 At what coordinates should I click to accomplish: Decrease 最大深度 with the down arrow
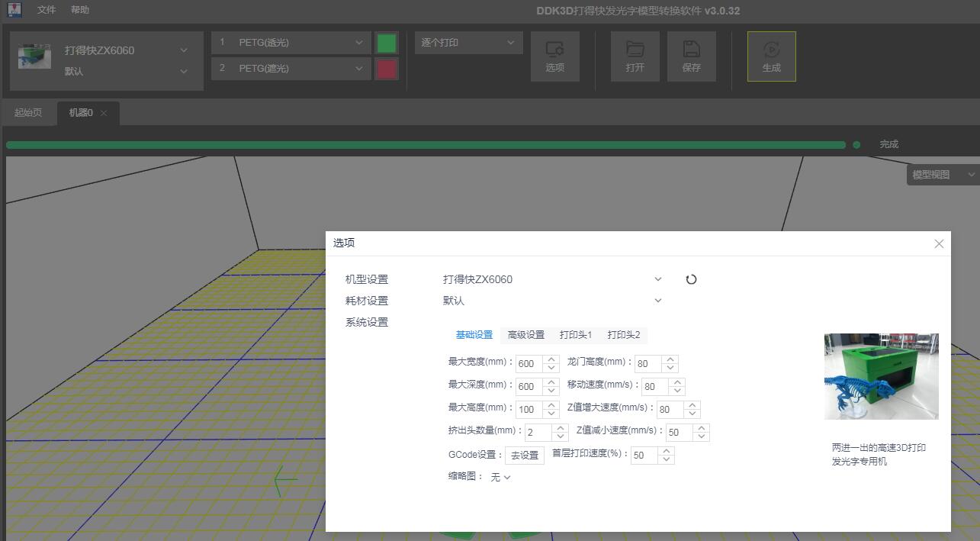(551, 391)
